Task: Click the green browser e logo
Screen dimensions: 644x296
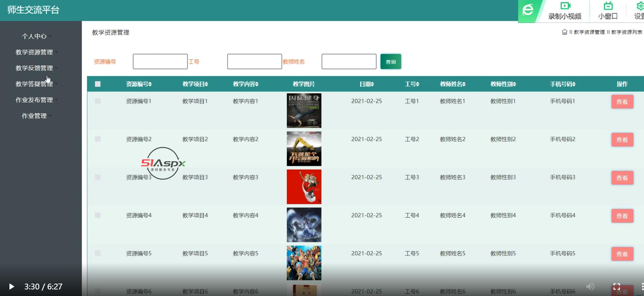Action: coord(528,10)
